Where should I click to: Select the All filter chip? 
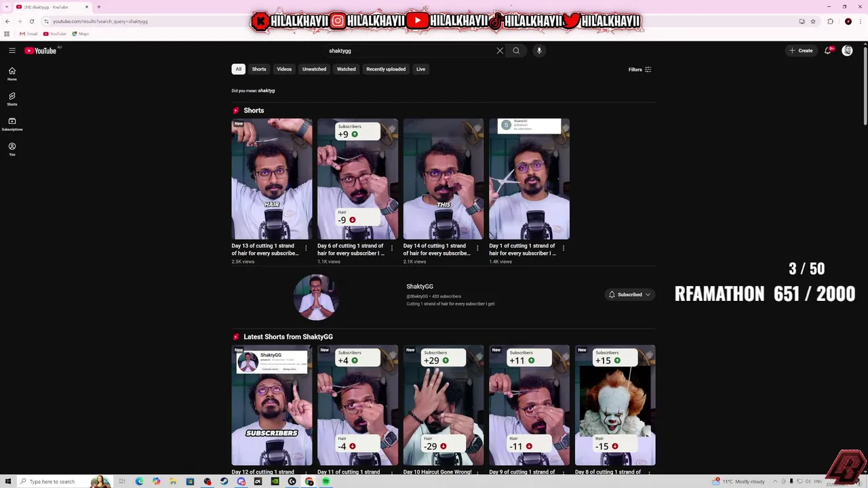coord(238,69)
